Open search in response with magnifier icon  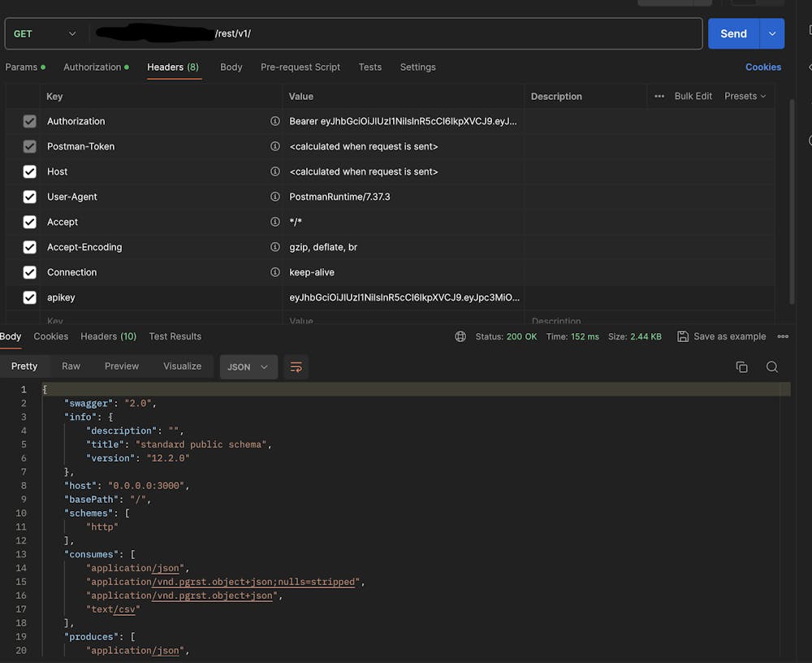(x=772, y=367)
